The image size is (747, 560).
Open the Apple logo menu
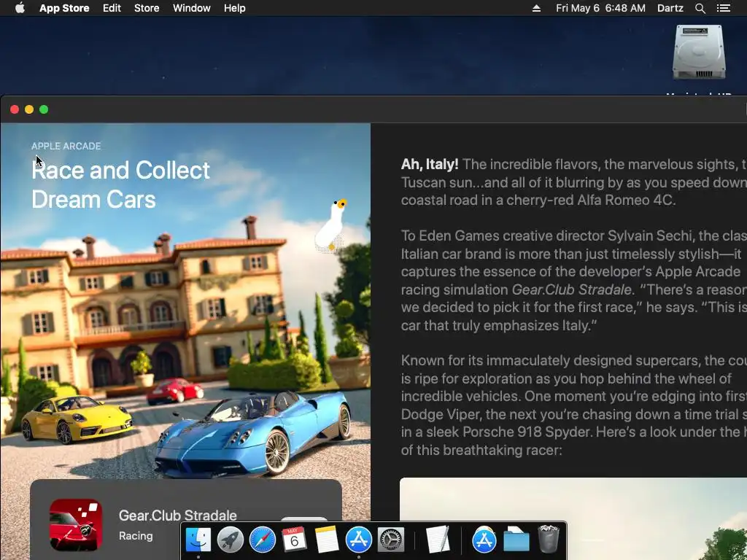[20, 8]
